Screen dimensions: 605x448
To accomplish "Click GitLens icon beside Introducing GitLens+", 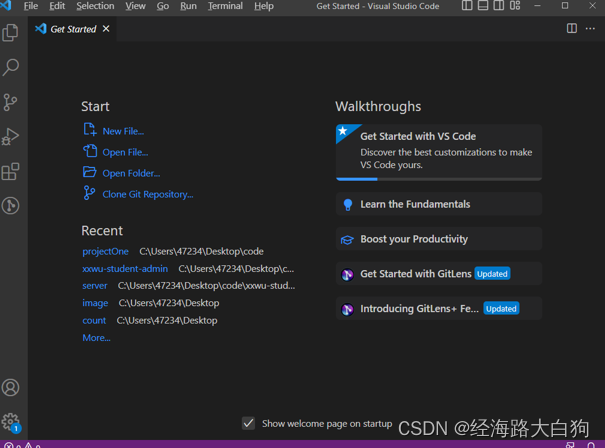I will (x=347, y=309).
